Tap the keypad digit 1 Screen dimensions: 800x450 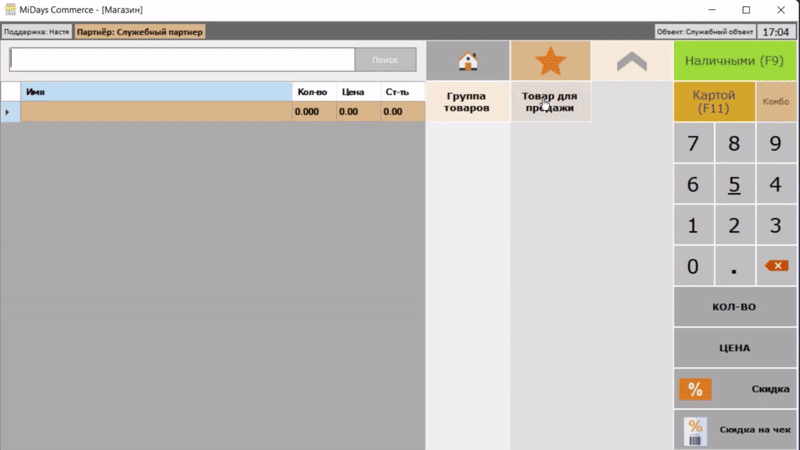(x=693, y=225)
